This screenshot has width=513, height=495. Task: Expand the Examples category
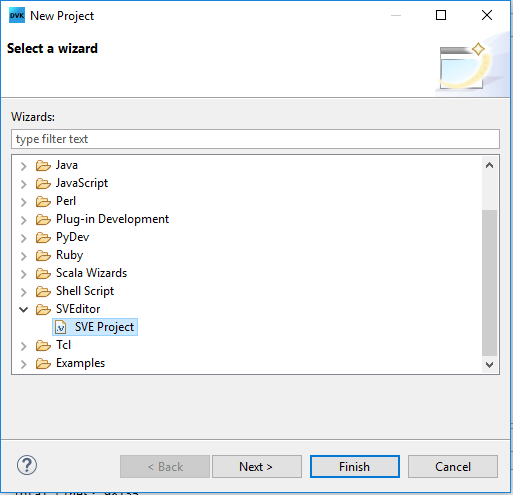[x=23, y=364]
